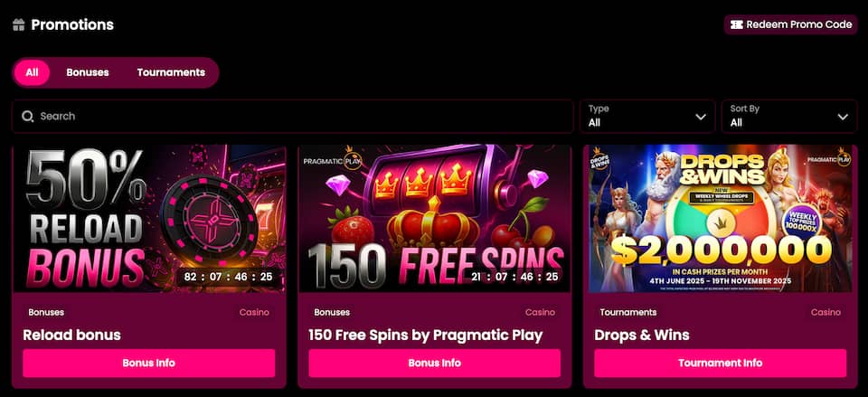Viewport: 868px width, 397px height.
Task: Open the 150 Free Spins banner image
Action: 435,218
